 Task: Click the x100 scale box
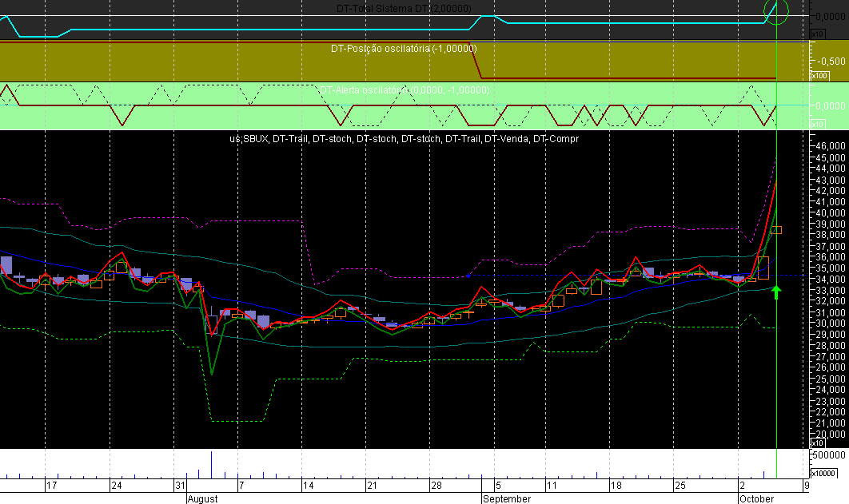(819, 76)
